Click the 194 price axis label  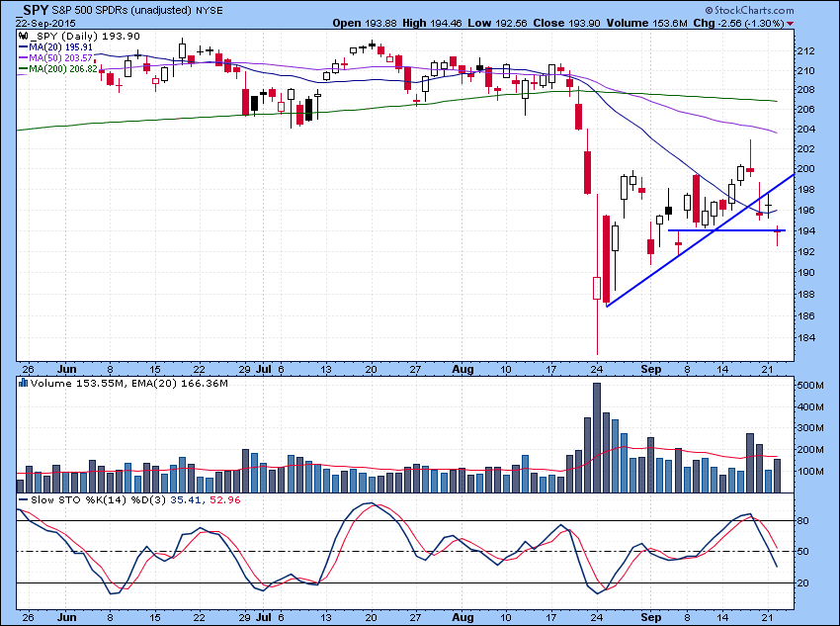806,231
